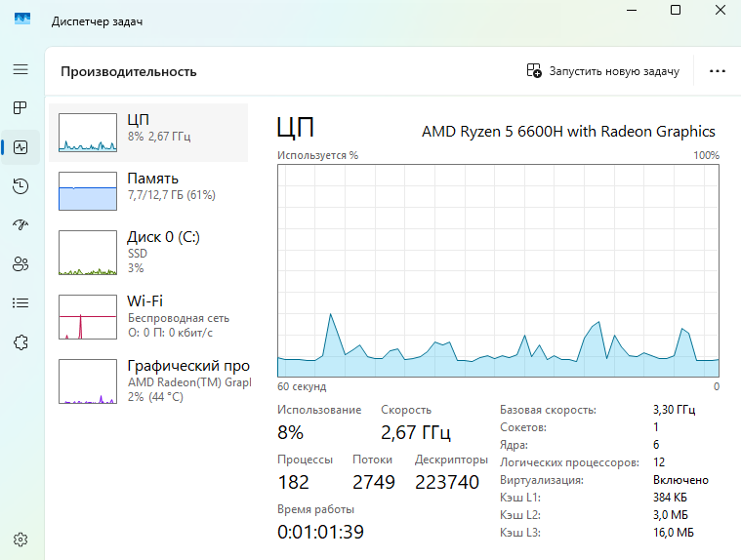Open the Processes page icon

[21, 108]
